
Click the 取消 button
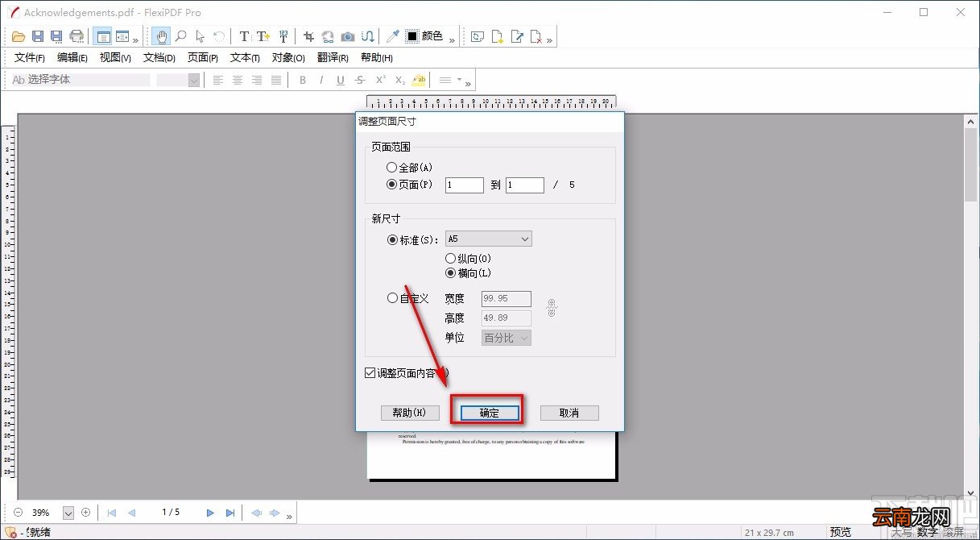tap(569, 413)
